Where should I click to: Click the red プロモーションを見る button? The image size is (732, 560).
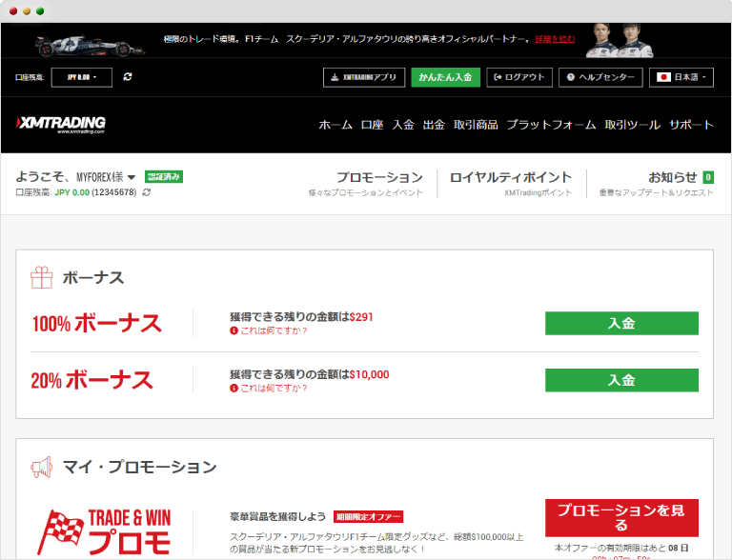621,518
